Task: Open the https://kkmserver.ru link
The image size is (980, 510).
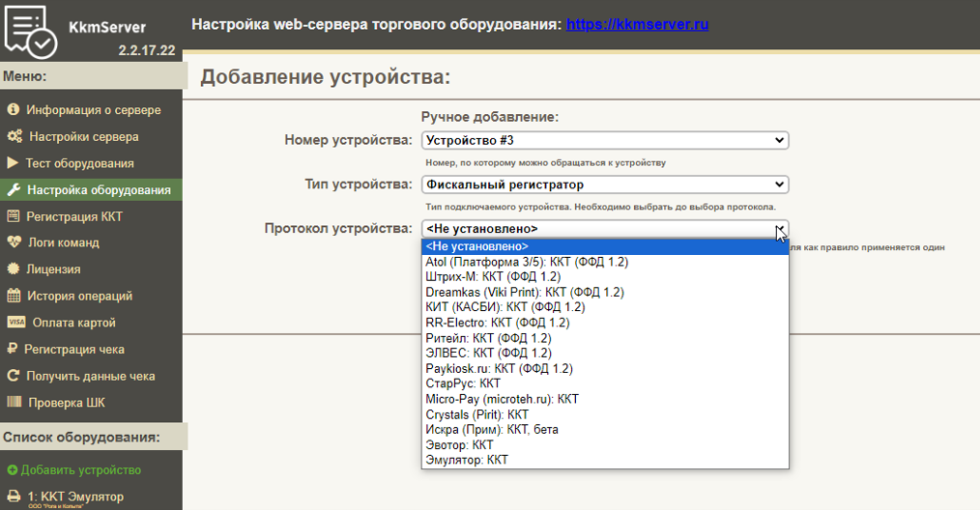Action: point(637,24)
